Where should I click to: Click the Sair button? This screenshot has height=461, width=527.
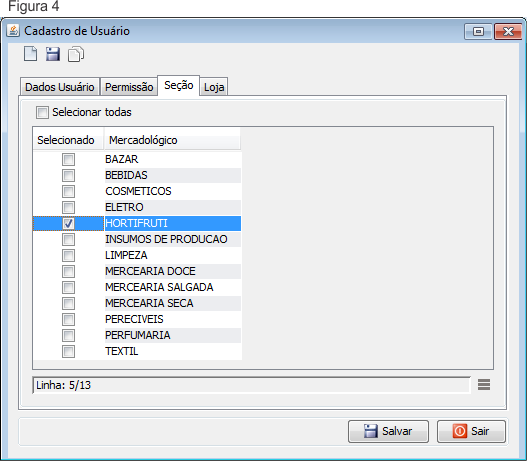coord(471,431)
